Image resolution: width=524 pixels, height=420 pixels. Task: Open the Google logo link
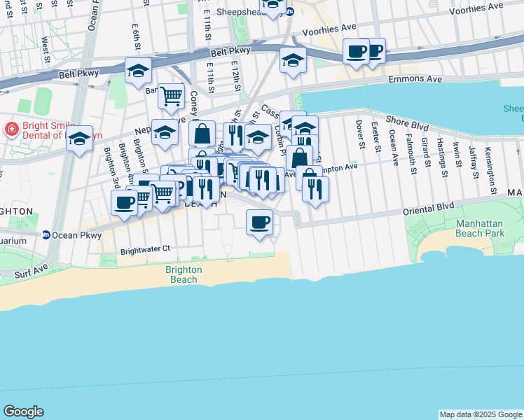tap(23, 412)
